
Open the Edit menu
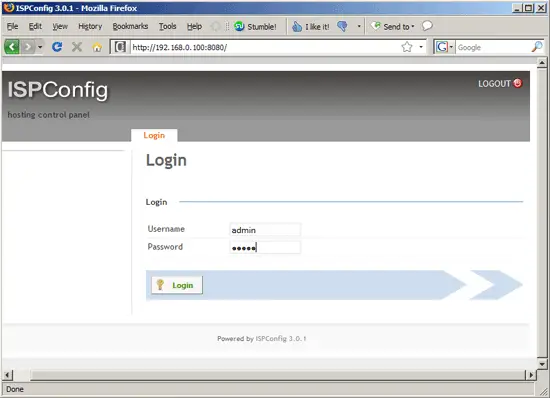[35, 26]
